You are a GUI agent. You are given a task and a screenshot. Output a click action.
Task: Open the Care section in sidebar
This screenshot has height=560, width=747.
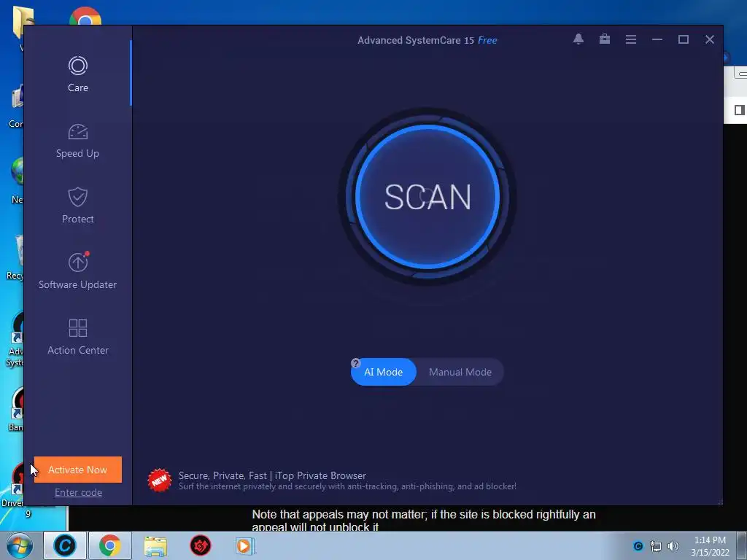[77, 74]
